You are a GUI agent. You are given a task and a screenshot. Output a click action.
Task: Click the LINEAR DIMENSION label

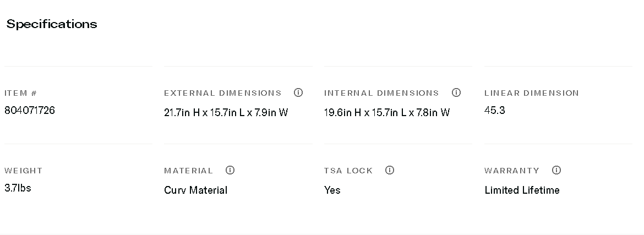pos(532,93)
